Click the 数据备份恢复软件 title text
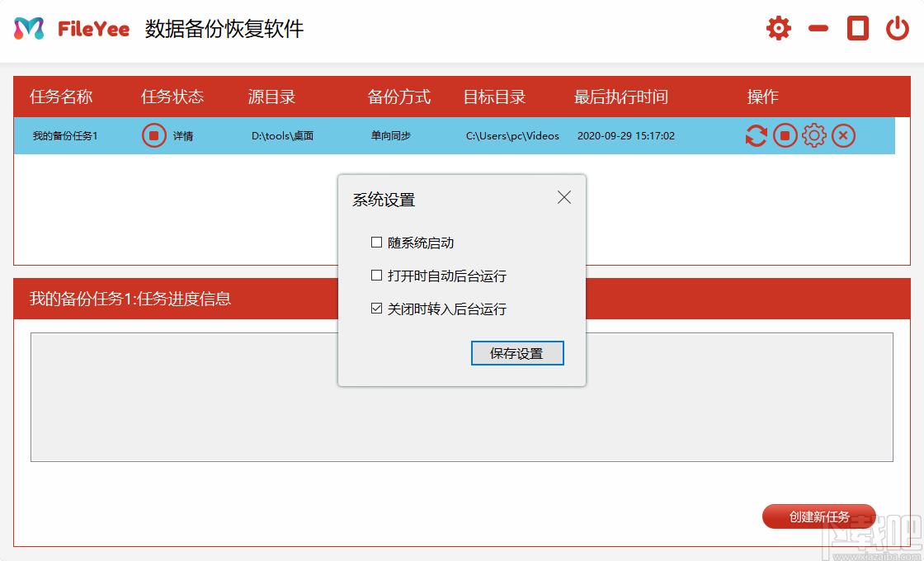This screenshot has width=924, height=561. pos(224,29)
